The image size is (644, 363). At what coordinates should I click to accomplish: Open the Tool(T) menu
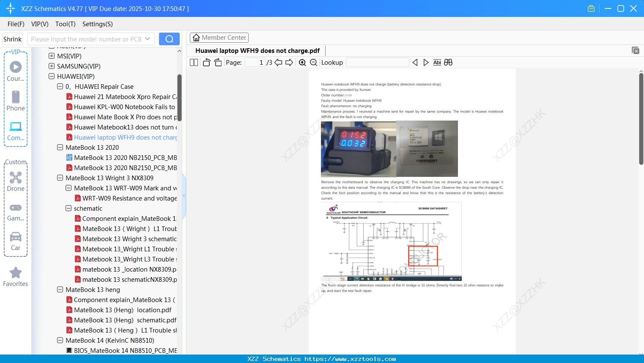66,24
